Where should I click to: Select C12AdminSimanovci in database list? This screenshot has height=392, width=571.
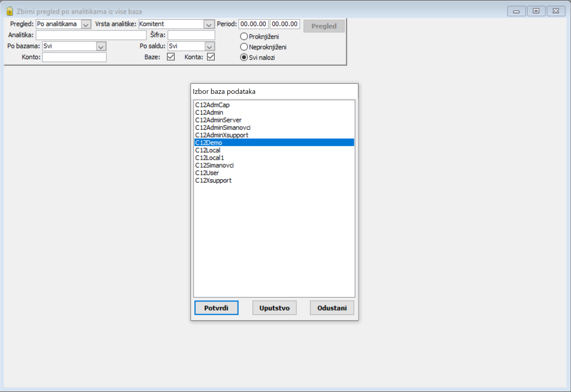point(274,128)
